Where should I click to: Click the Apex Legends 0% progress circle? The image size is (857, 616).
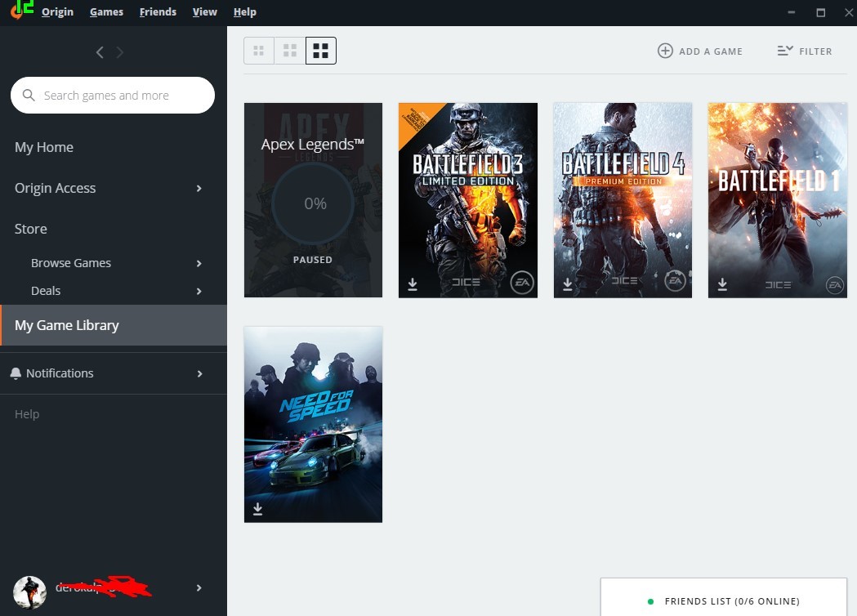coord(313,203)
